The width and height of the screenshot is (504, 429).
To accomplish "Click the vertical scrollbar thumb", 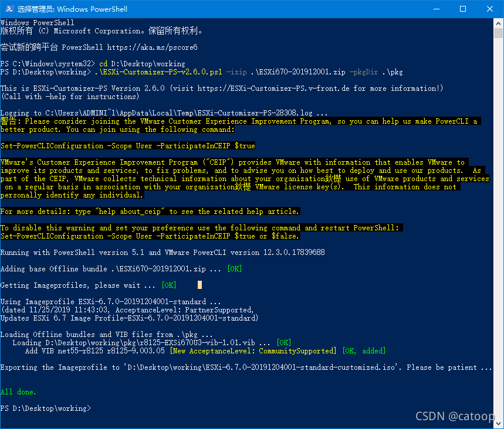I will (498, 33).
